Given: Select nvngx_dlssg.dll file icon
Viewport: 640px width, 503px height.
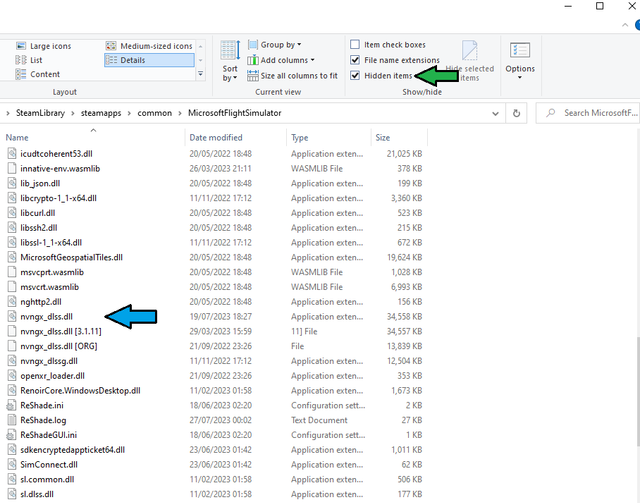Looking at the screenshot, I should [12, 361].
